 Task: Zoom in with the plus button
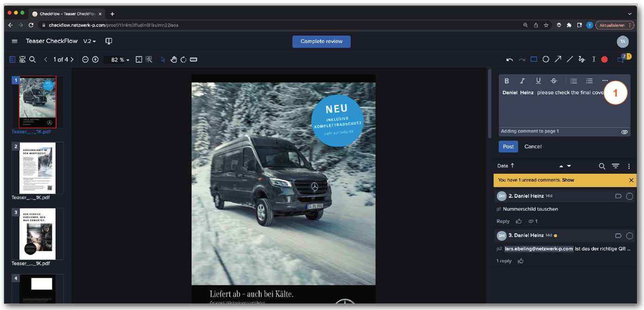95,60
